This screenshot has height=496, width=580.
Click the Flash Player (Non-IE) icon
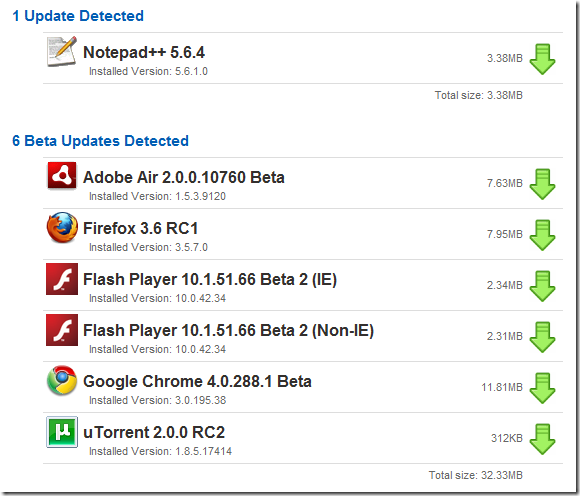tap(62, 330)
